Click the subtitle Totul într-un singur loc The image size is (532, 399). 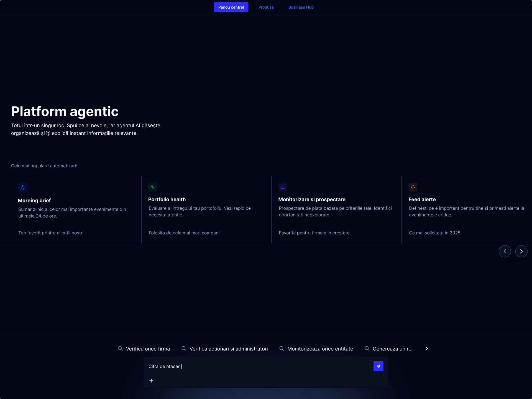tap(86, 129)
